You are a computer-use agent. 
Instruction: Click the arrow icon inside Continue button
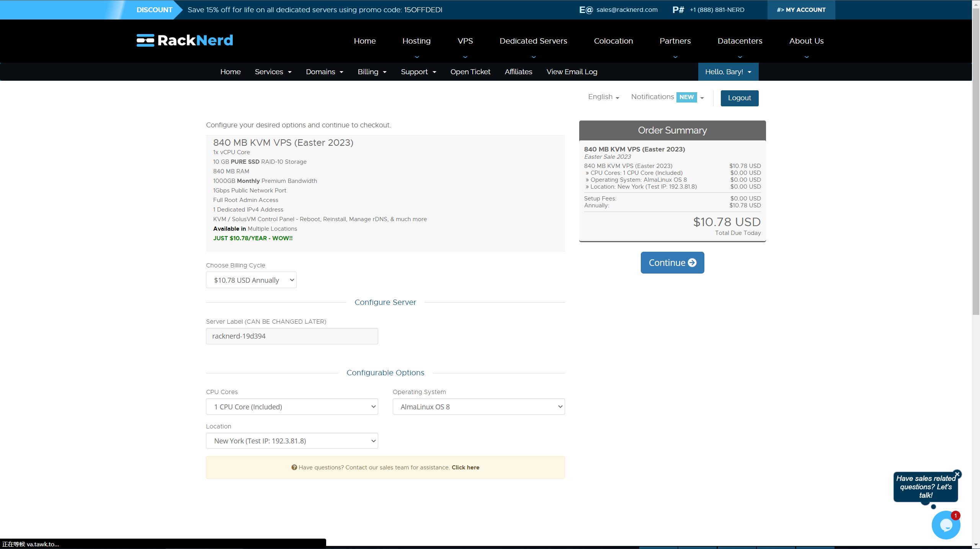point(692,262)
